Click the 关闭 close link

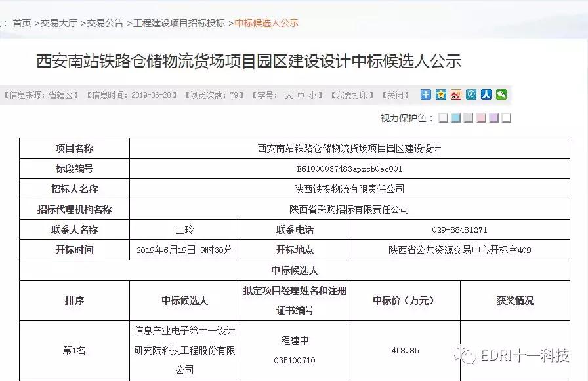[396, 95]
